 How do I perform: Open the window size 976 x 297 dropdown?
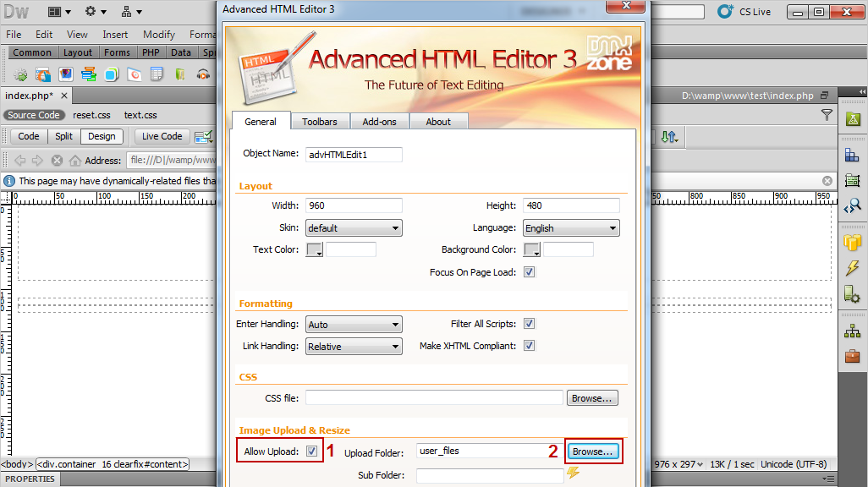tap(679, 464)
